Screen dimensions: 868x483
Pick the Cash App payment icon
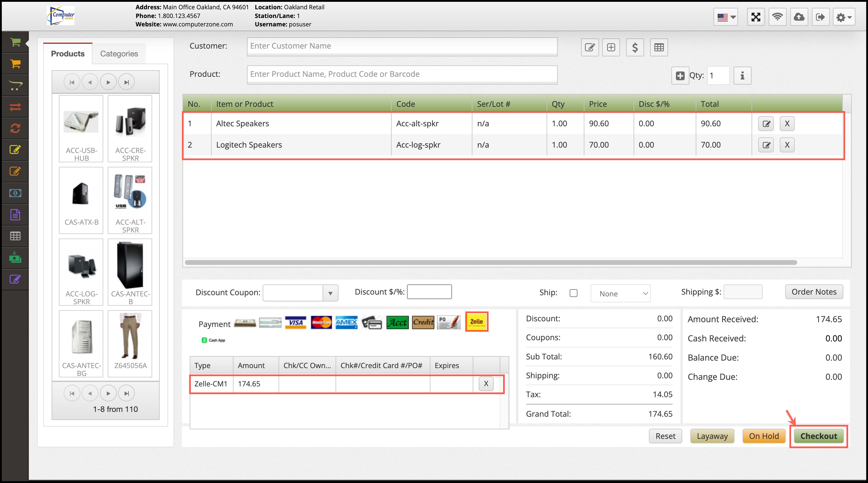pyautogui.click(x=213, y=340)
